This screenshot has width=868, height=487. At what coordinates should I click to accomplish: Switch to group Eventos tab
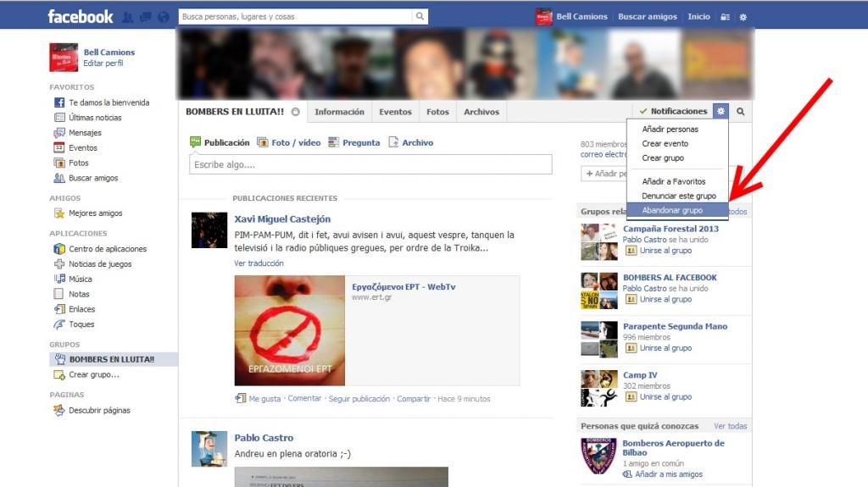pyautogui.click(x=395, y=112)
